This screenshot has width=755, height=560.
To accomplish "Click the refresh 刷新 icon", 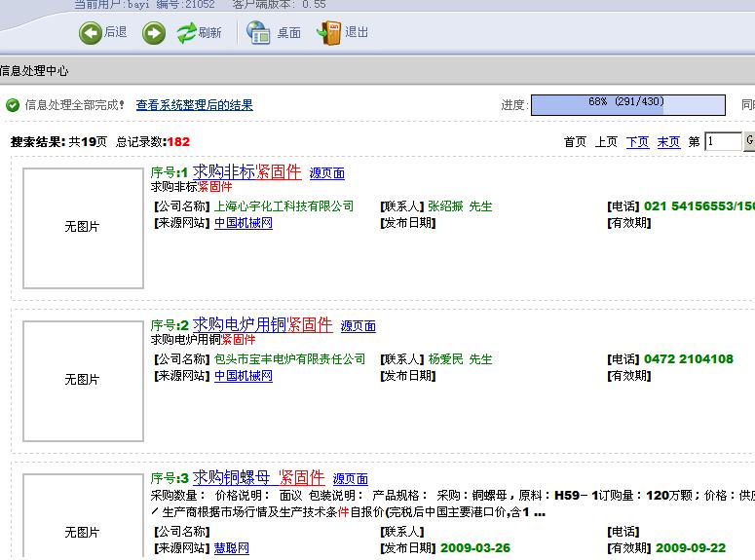I will [x=187, y=33].
